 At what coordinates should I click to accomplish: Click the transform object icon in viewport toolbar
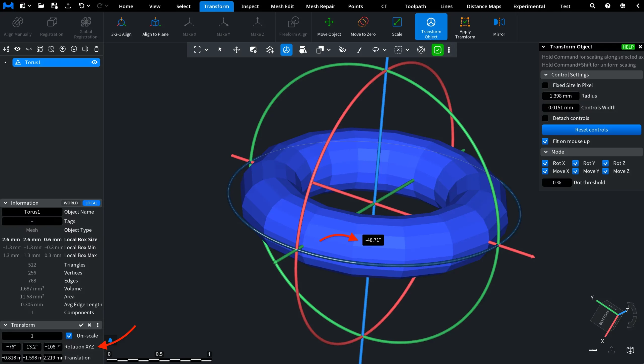[286, 50]
